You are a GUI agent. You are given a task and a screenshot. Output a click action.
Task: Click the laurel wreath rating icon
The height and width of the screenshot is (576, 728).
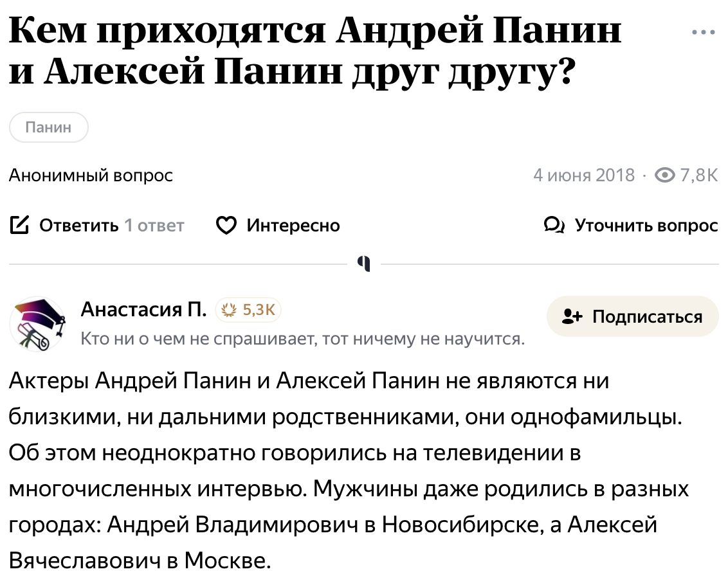228,311
